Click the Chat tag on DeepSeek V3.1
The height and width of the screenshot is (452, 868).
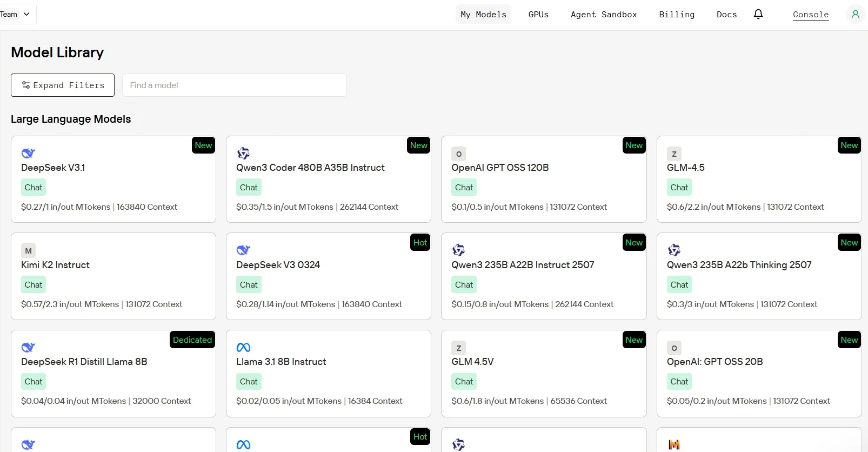[34, 188]
